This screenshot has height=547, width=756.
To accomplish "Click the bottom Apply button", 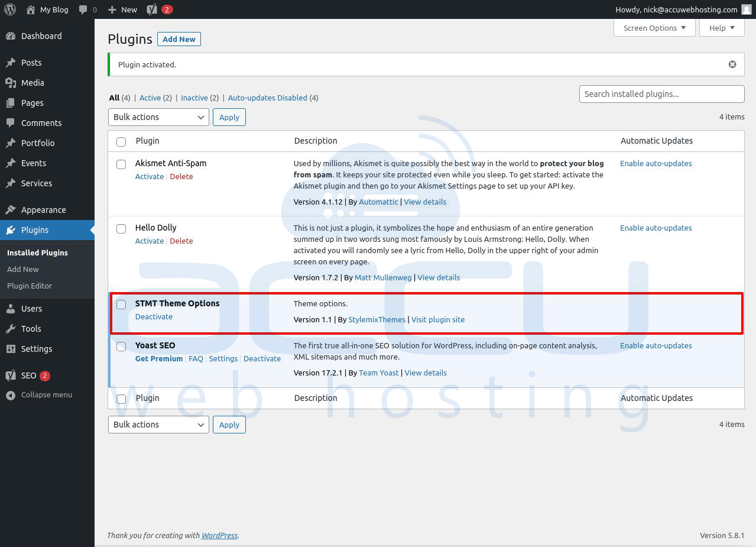I will 229,425.
